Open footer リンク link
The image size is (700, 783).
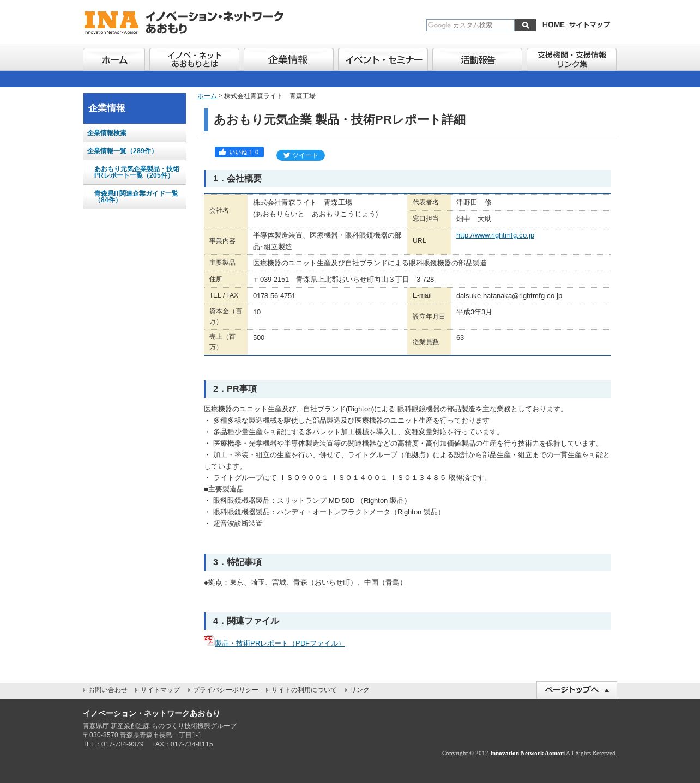359,690
